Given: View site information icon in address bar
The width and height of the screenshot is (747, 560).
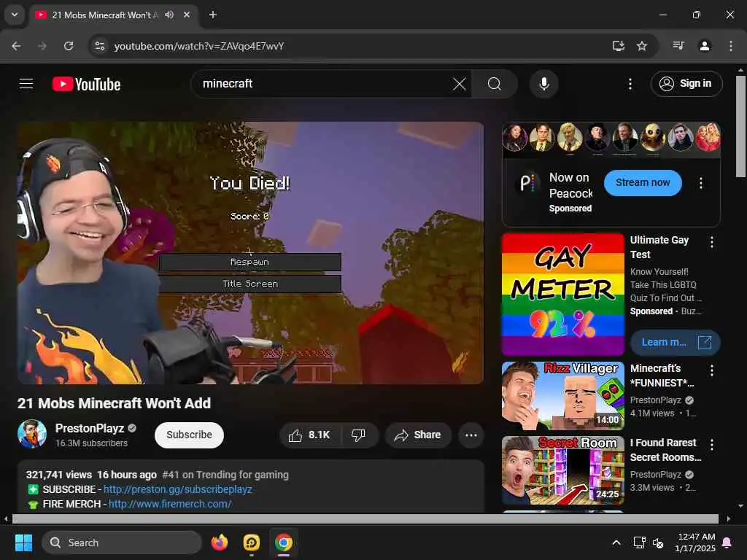Looking at the screenshot, I should click(99, 46).
